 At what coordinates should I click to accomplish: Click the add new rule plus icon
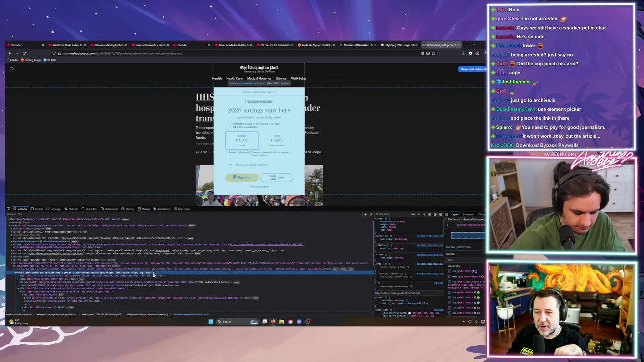click(424, 214)
